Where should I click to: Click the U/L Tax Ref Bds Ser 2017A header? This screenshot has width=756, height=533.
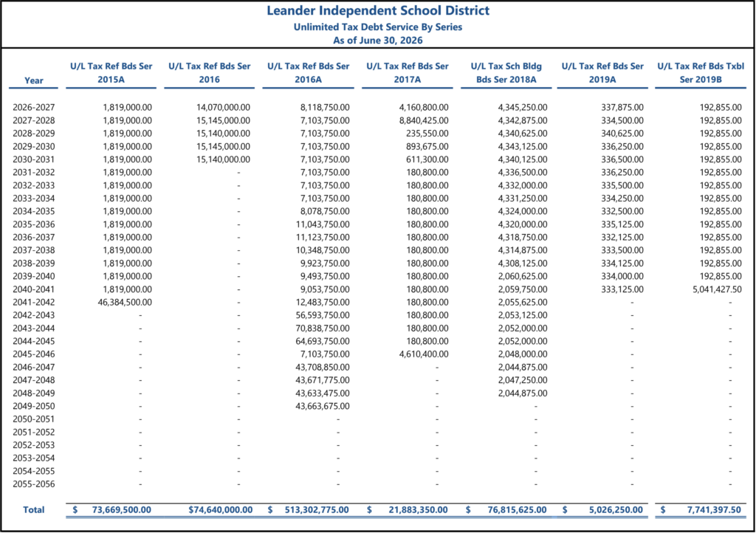point(408,73)
